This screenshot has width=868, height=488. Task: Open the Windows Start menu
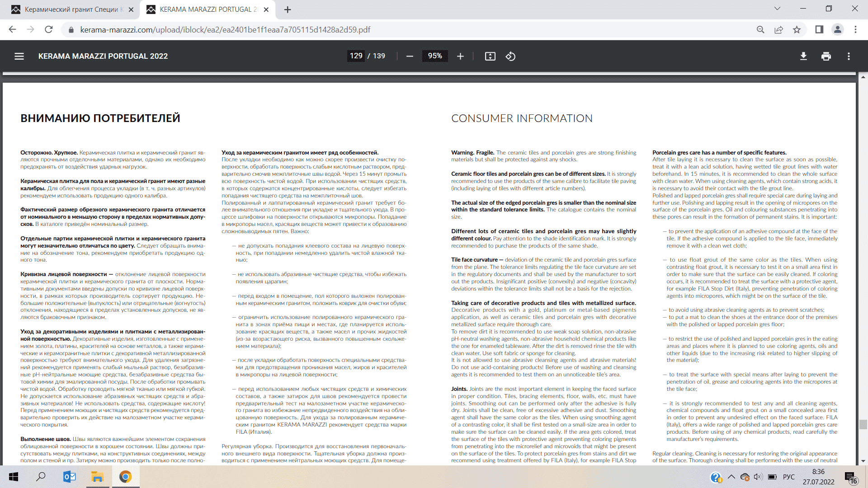[x=14, y=477]
